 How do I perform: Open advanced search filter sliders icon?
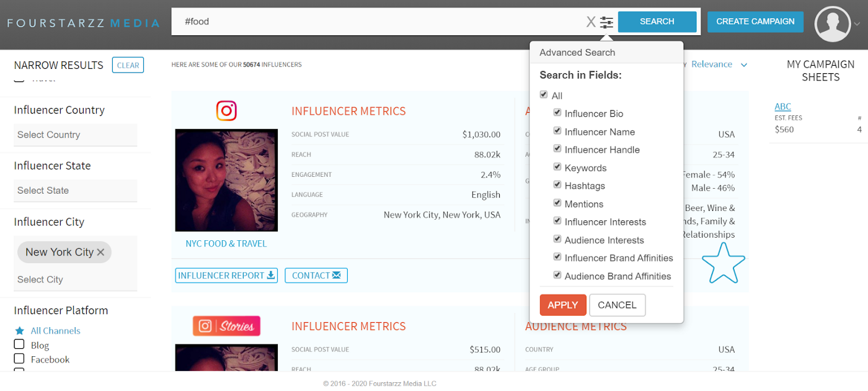pyautogui.click(x=606, y=22)
